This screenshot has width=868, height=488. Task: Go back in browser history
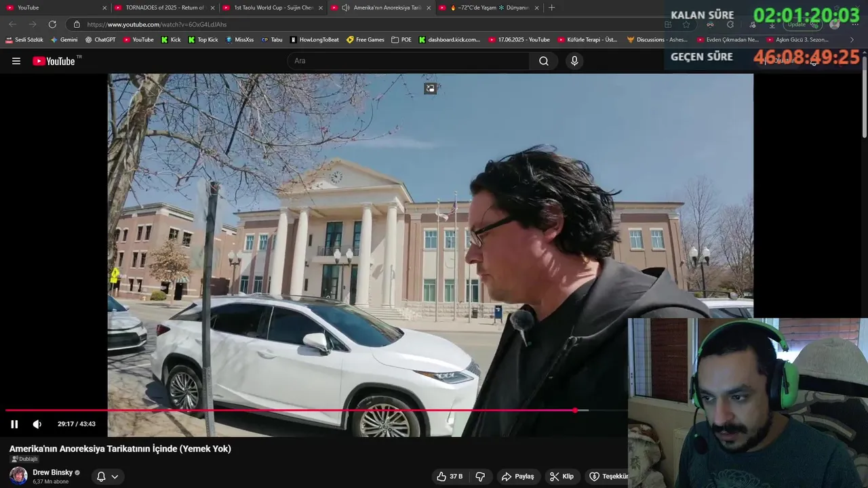13,24
